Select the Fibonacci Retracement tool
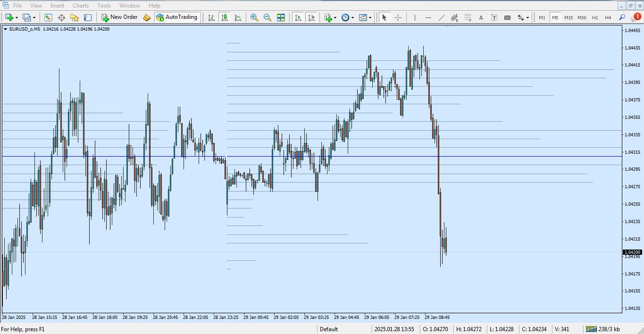 pyautogui.click(x=468, y=17)
